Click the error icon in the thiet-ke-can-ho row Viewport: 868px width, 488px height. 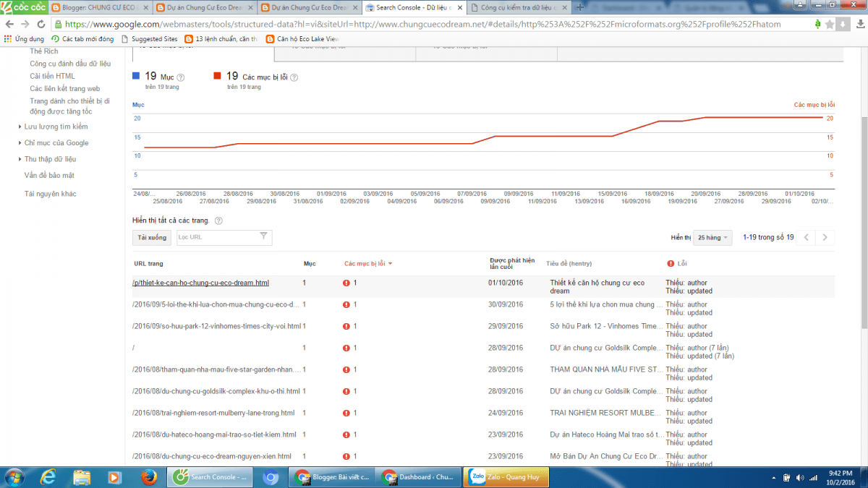coord(346,283)
